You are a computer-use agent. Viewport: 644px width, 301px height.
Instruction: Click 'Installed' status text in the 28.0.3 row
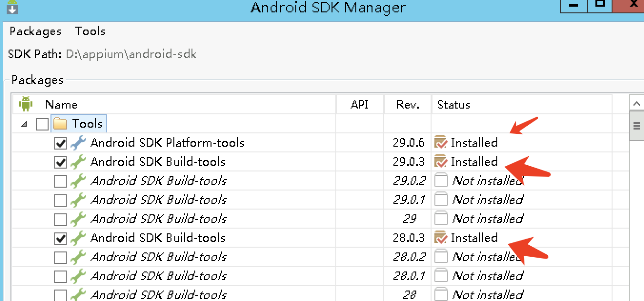point(474,238)
